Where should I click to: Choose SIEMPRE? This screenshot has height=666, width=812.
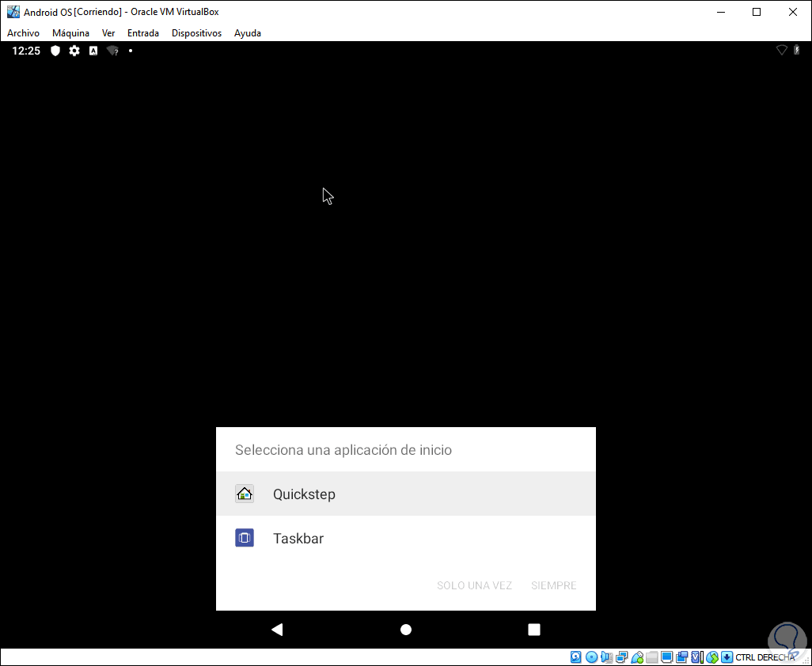click(553, 585)
